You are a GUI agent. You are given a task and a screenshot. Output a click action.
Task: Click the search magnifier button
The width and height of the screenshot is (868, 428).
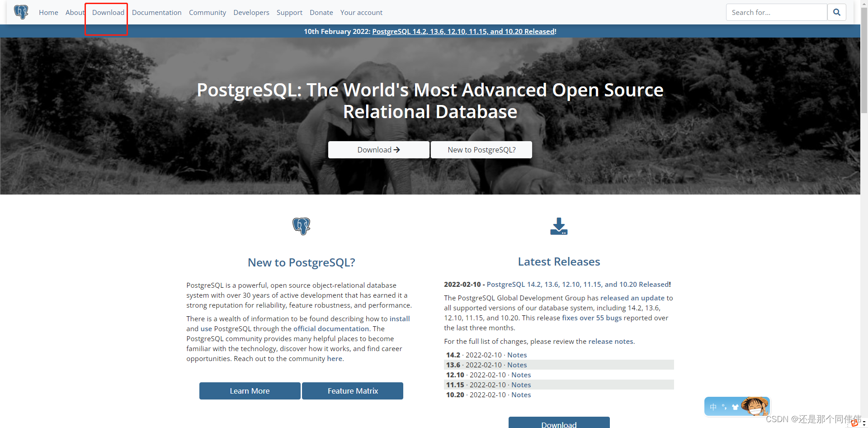pos(837,12)
